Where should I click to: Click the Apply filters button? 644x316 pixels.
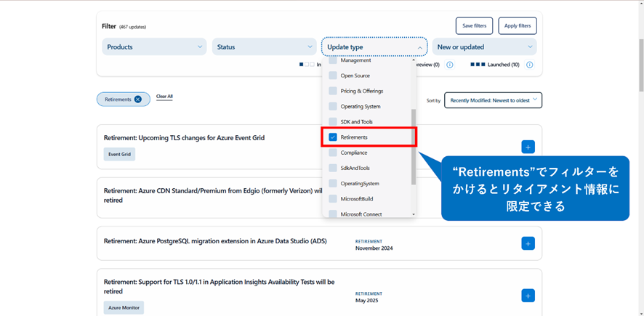point(518,26)
